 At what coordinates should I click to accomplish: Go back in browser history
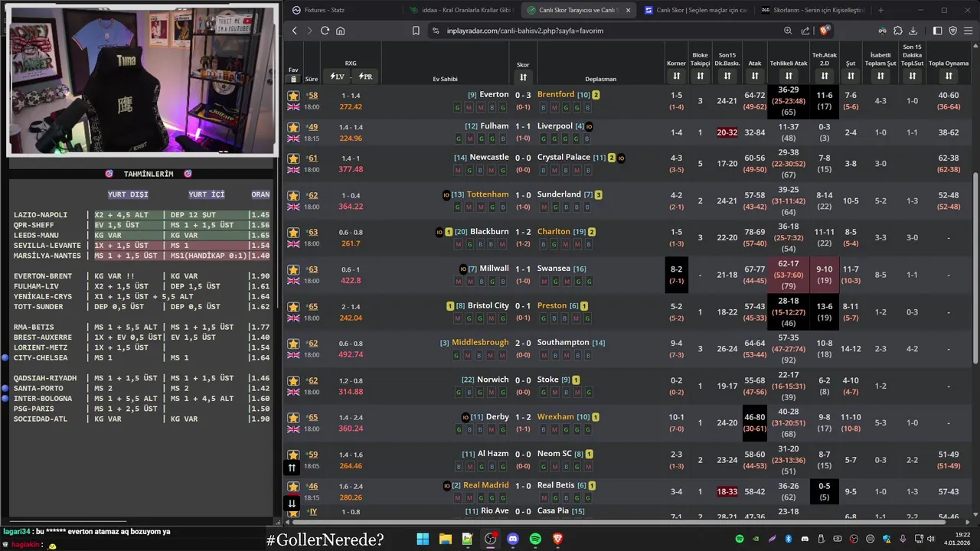tap(295, 31)
